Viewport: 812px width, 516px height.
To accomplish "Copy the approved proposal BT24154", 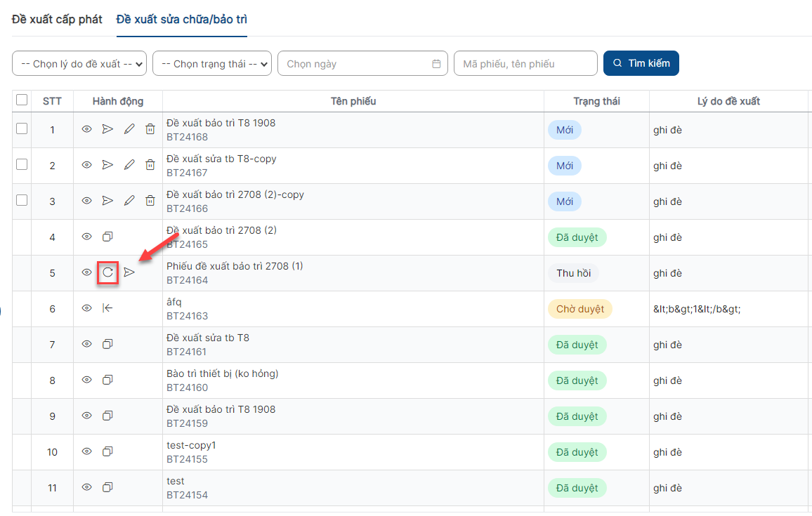I will 107,487.
